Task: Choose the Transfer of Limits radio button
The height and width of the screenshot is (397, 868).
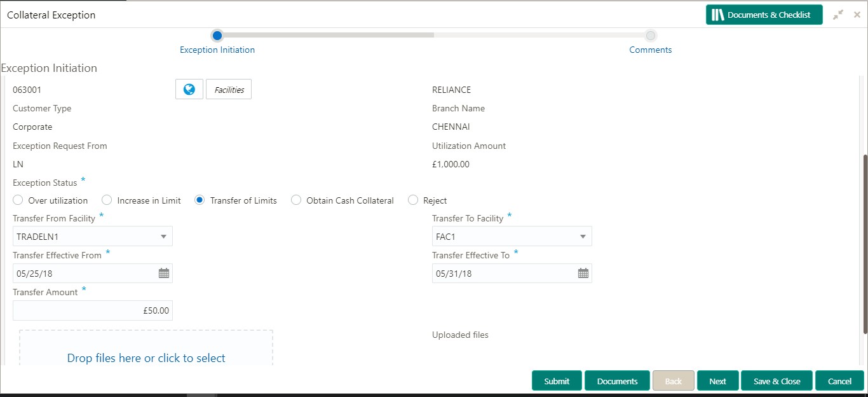Action: tap(200, 200)
